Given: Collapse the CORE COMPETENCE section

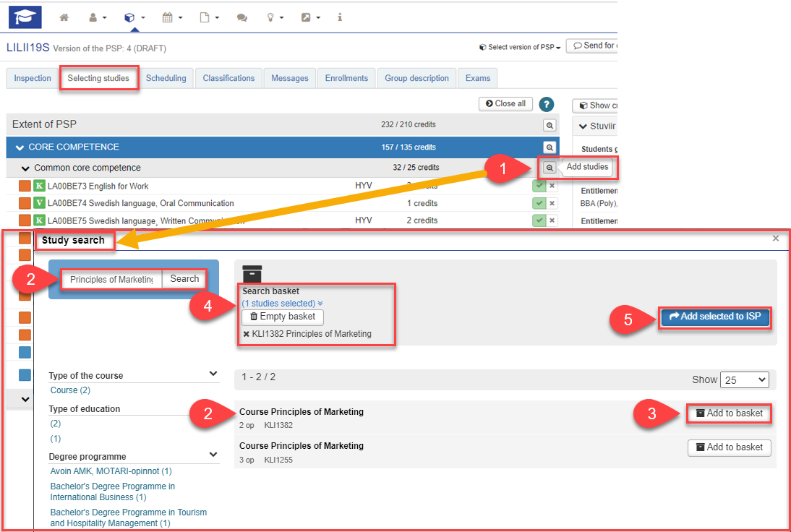Looking at the screenshot, I should click(20, 147).
